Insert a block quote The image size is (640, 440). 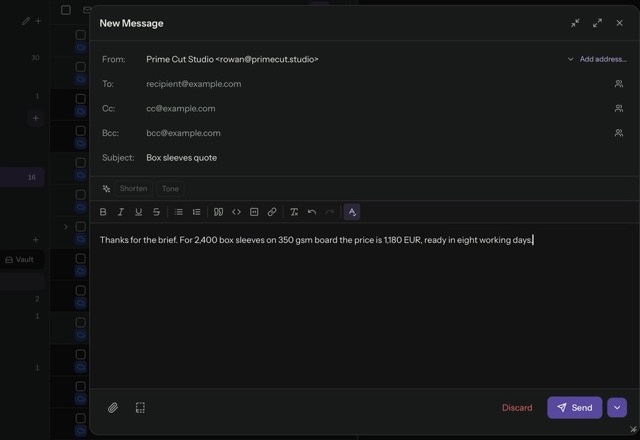tap(218, 212)
